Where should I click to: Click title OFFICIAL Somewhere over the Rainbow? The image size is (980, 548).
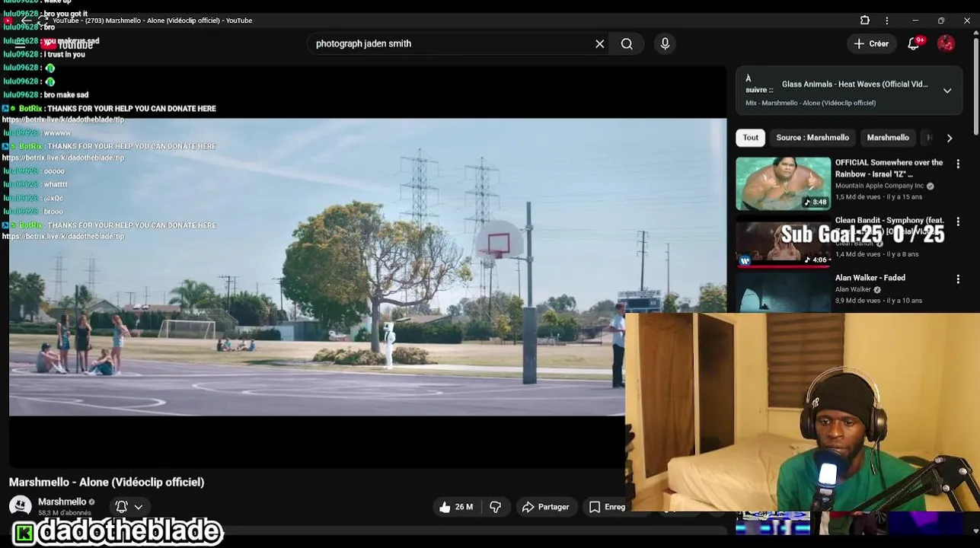click(x=889, y=168)
